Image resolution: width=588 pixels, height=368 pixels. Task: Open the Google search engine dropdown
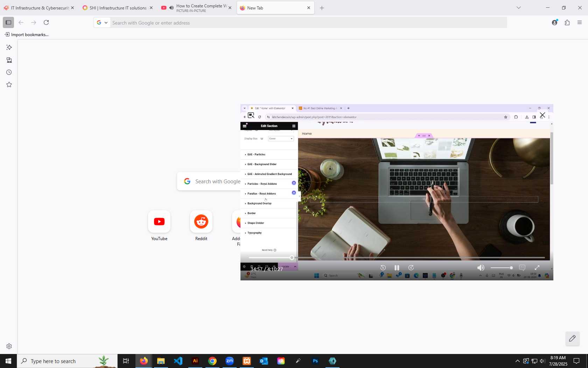(x=102, y=22)
